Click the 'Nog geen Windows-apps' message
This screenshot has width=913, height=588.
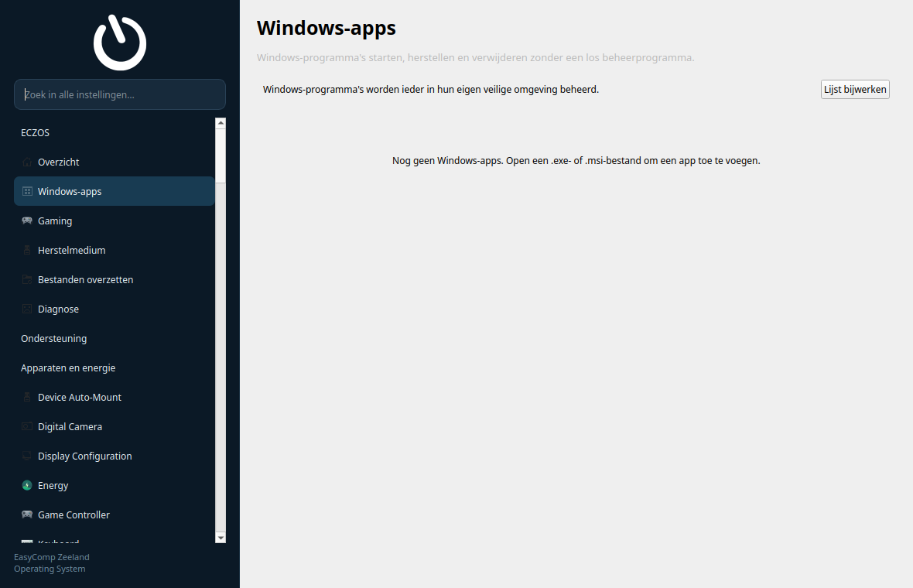(576, 161)
